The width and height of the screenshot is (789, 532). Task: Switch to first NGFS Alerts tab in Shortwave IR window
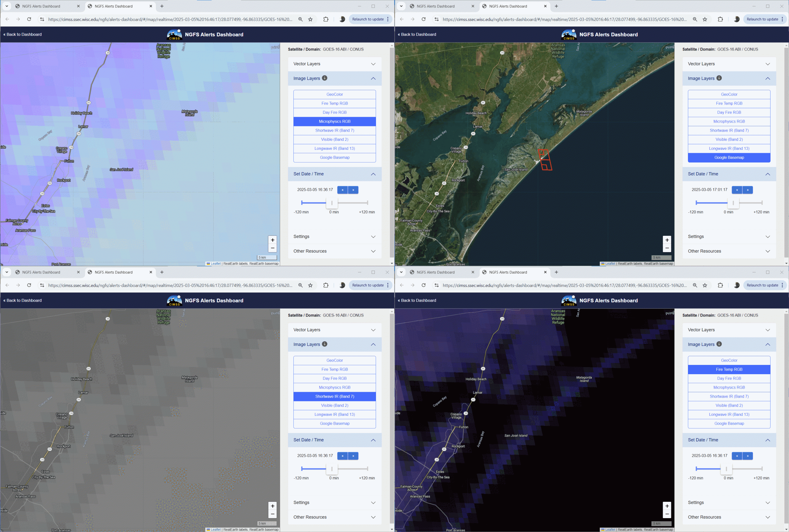(x=47, y=272)
